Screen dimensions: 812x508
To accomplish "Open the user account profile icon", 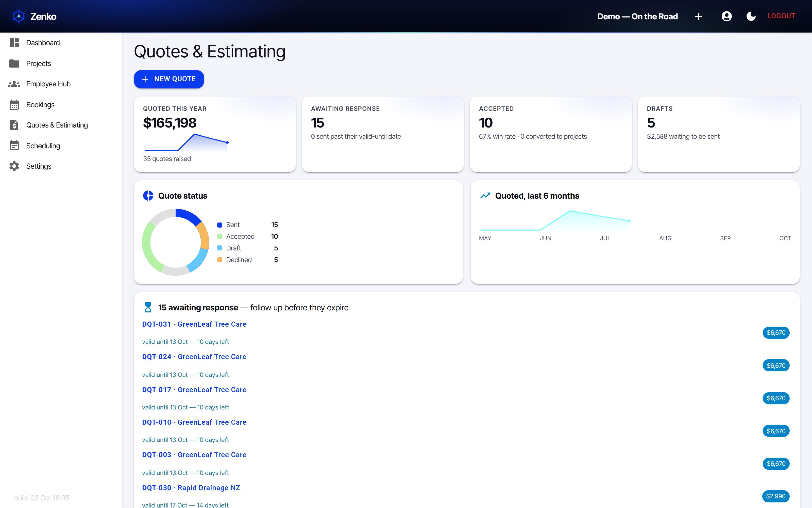I will pos(726,16).
